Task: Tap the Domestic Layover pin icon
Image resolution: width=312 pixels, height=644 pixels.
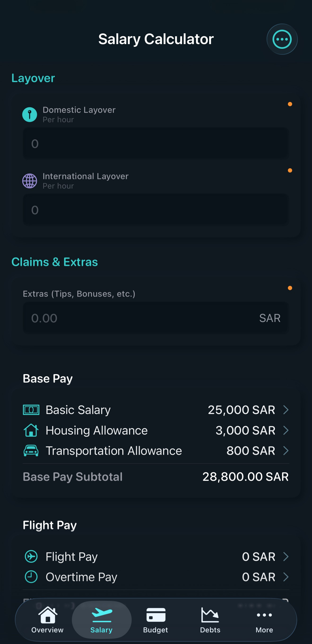Action: (30, 114)
